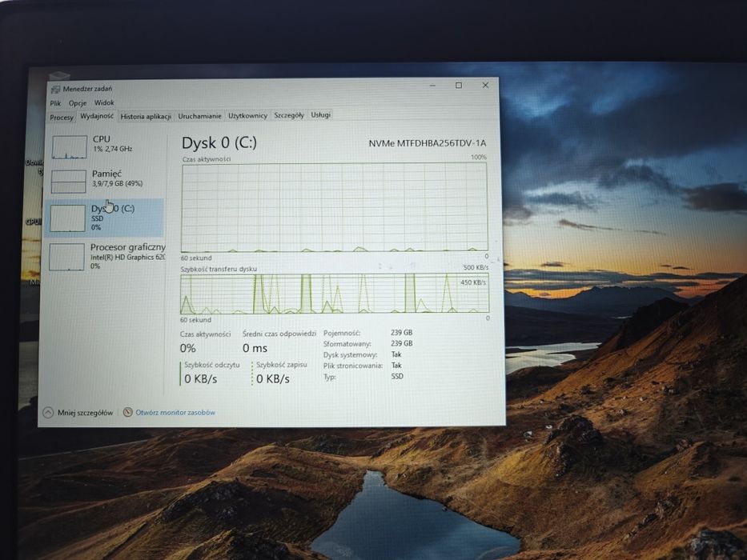
Task: Switch to Historia aplikacji tab
Action: point(146,116)
